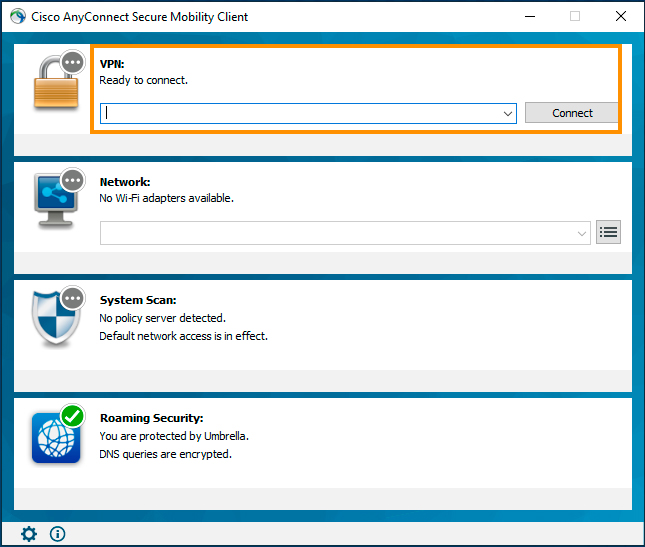Minimize the AnyConnect window
The image size is (645, 547).
[530, 16]
